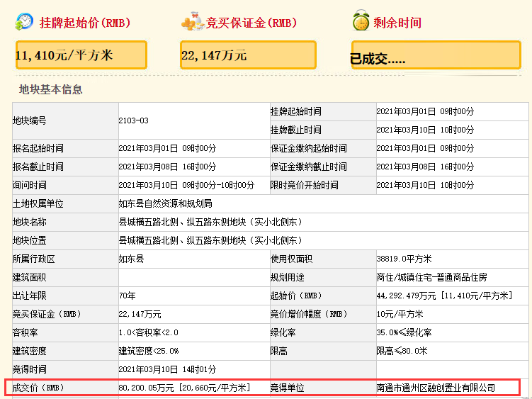Viewport: 532px width, 399px height.
Task: Click the 11,410元/平方米 price box
Action: click(81, 55)
